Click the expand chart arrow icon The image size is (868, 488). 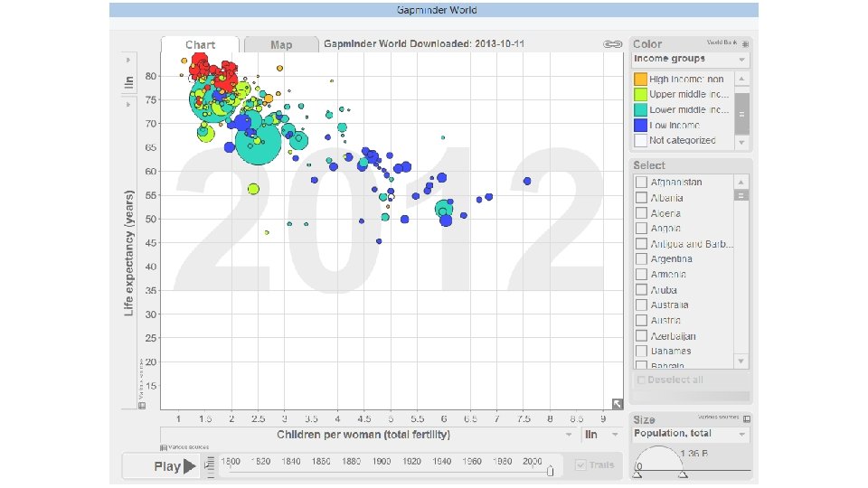point(618,404)
